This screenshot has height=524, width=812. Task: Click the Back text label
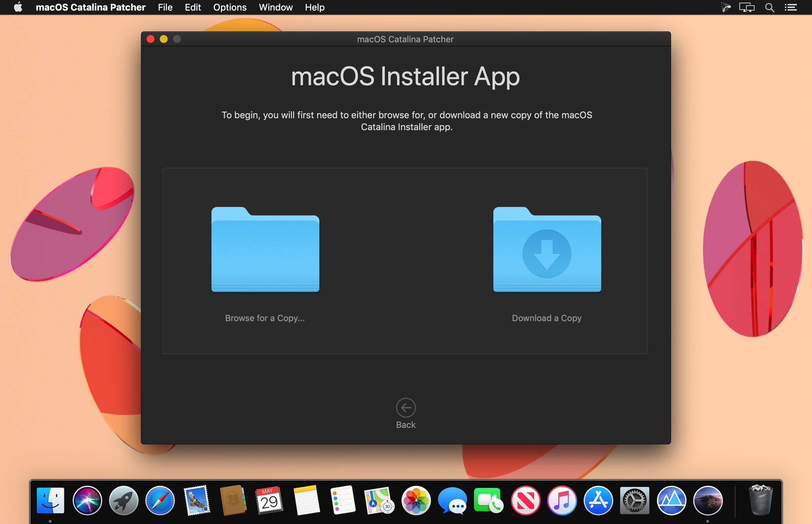tap(406, 425)
